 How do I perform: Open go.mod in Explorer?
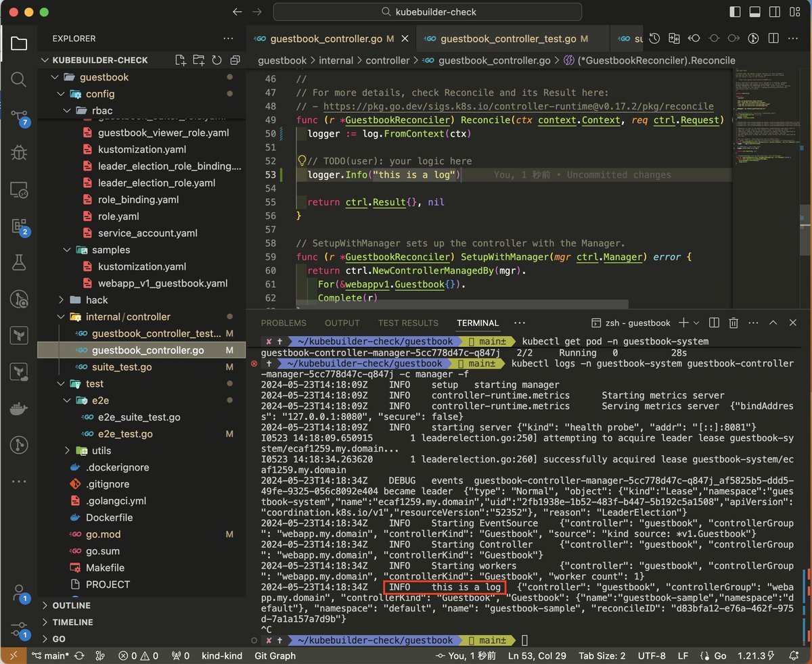103,534
